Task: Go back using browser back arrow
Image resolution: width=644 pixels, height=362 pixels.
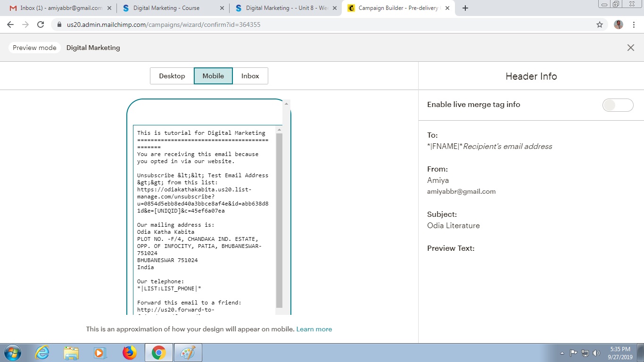Action: (10, 25)
